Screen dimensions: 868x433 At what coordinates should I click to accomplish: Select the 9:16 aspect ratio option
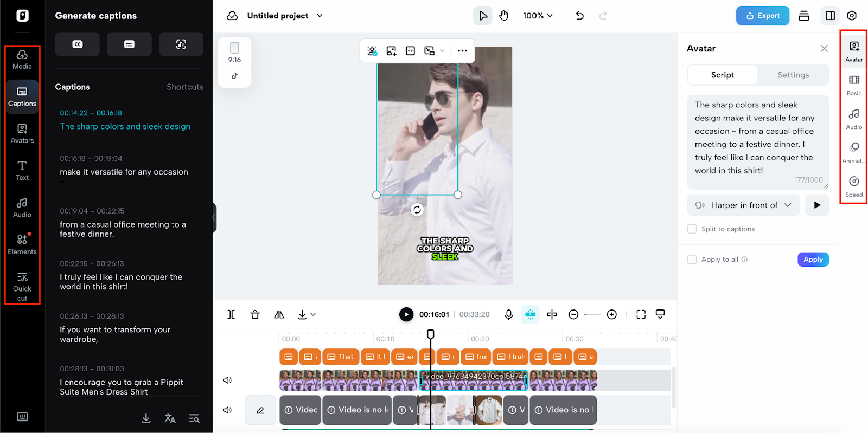(x=234, y=53)
